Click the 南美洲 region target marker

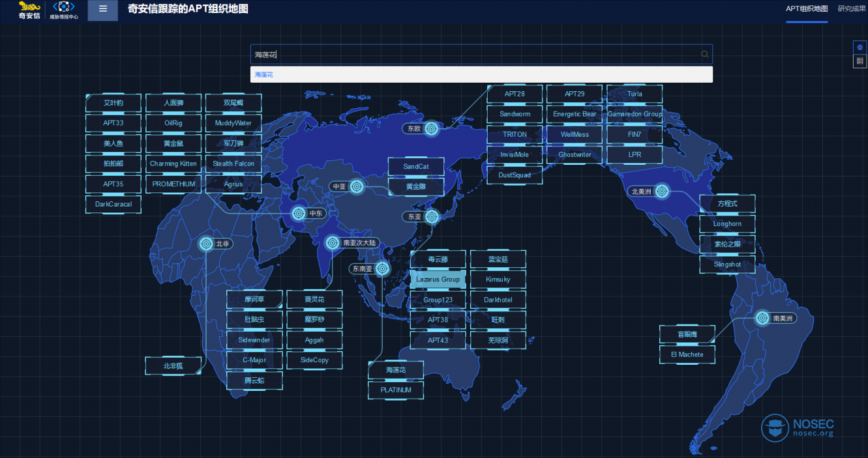pos(762,319)
